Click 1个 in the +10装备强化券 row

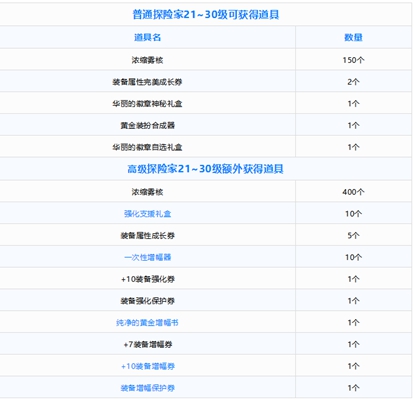(353, 279)
